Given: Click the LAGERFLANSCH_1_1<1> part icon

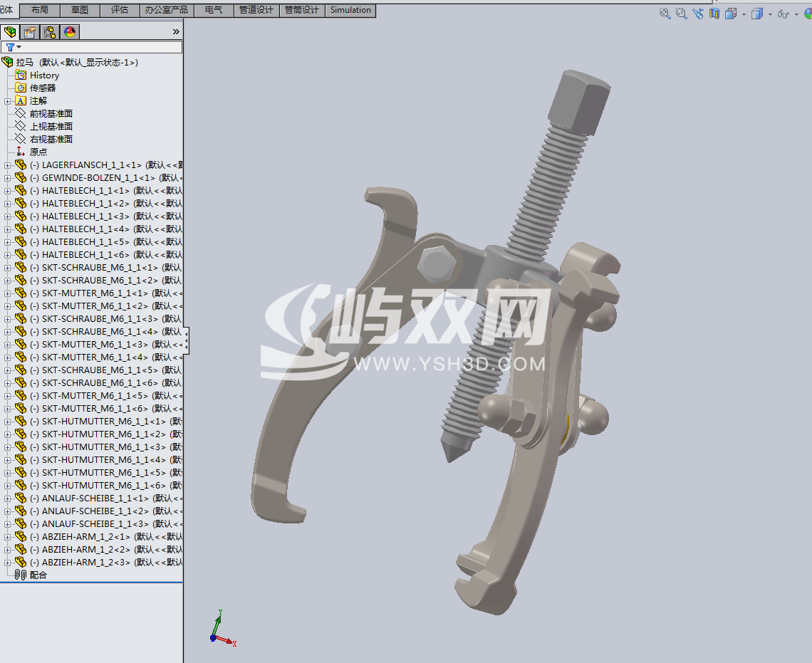Looking at the screenshot, I should (21, 165).
